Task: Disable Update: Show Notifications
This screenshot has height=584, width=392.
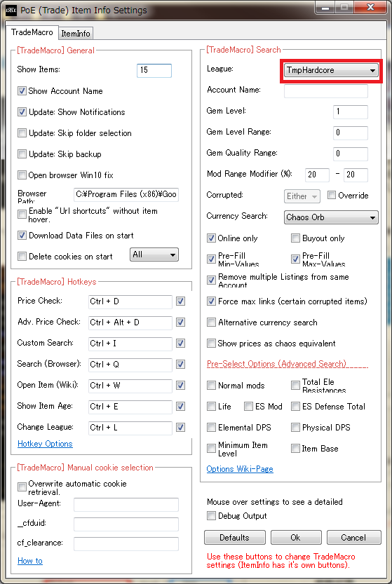Action: coord(22,111)
